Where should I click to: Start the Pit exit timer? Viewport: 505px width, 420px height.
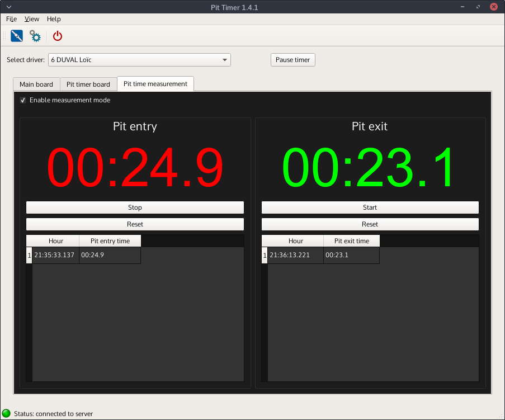[370, 207]
